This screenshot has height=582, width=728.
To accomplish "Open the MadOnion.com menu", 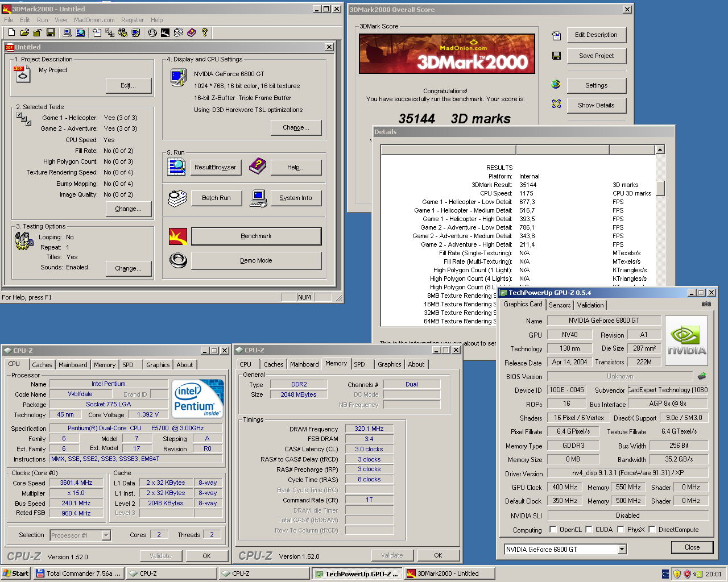I will [94, 20].
